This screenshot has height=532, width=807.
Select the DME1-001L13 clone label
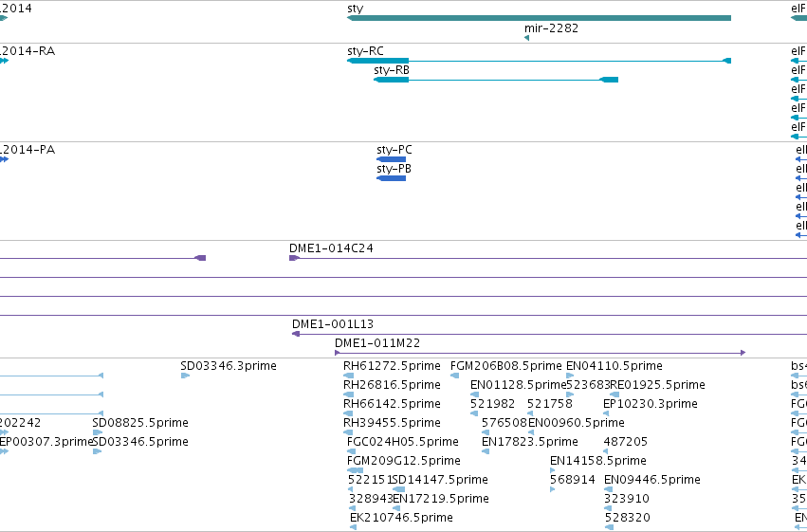333,324
